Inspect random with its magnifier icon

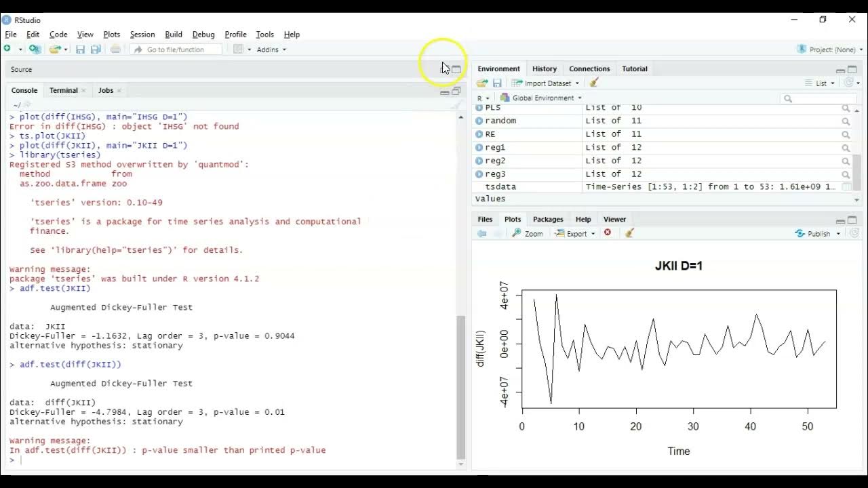[846, 121]
